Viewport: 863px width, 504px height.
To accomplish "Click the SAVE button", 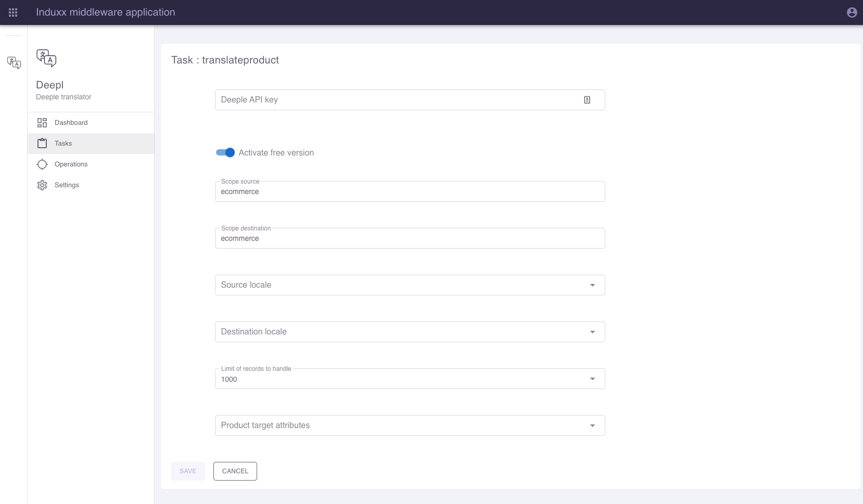I will point(188,471).
